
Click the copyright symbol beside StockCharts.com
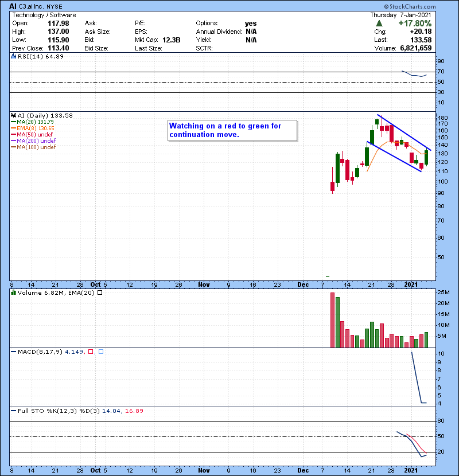coord(386,6)
